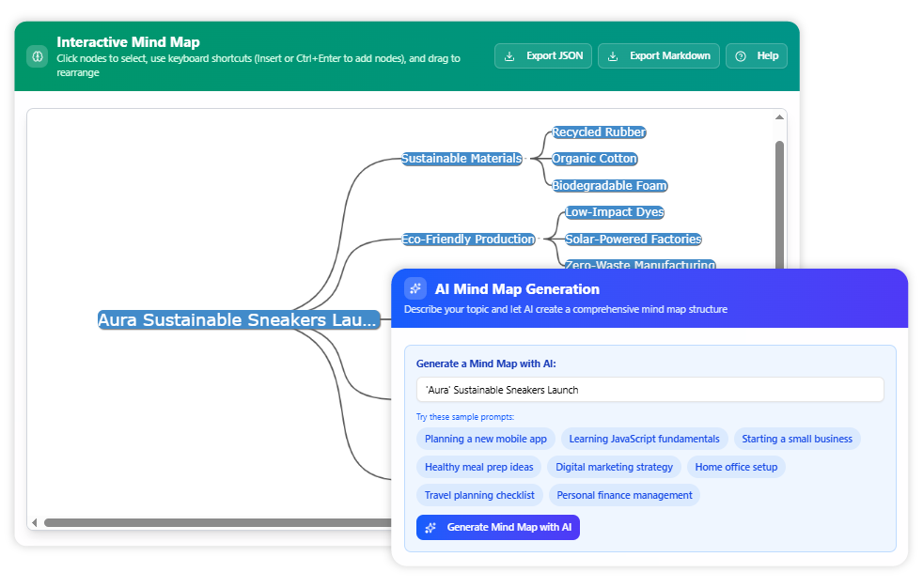Pick the Home office setup sample prompt
This screenshot has width=923, height=588.
pos(736,467)
